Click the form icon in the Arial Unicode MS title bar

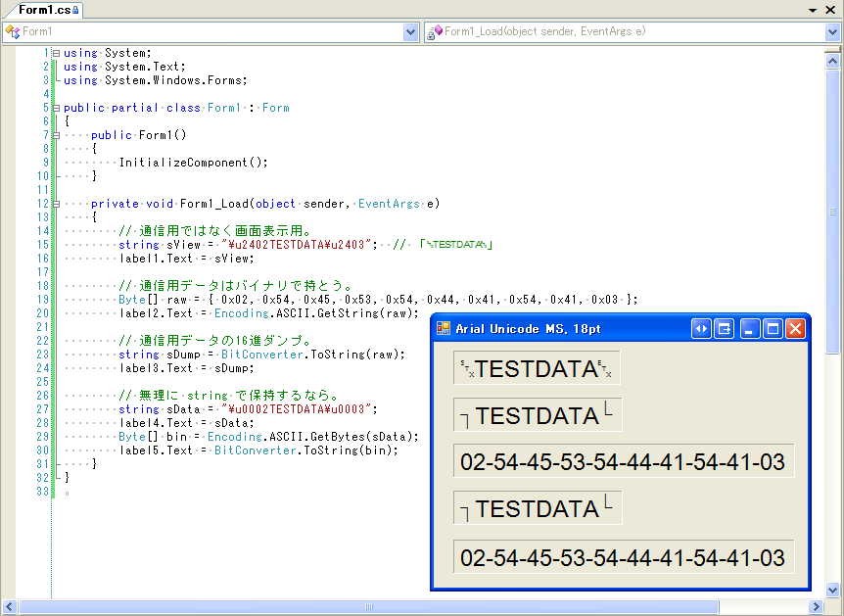[x=444, y=328]
